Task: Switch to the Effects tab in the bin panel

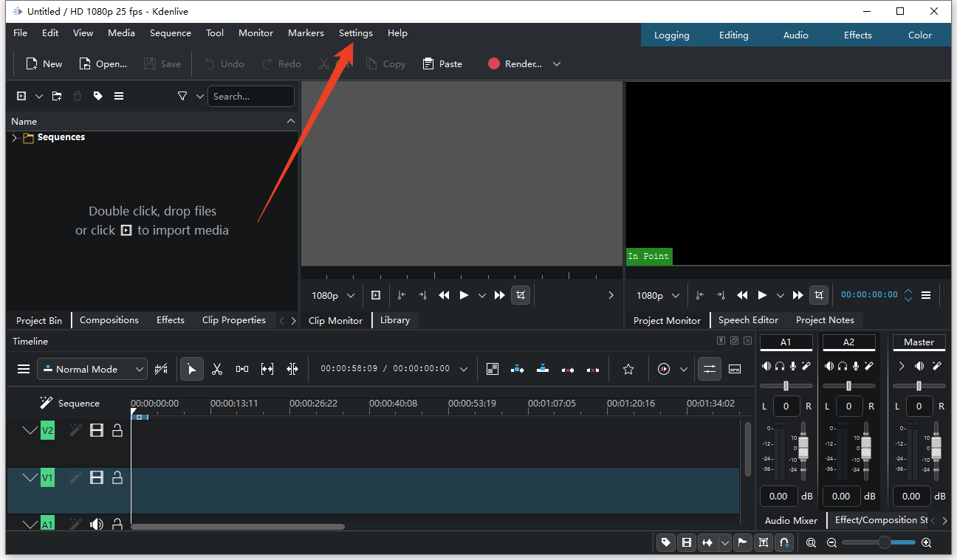Action: pyautogui.click(x=170, y=320)
